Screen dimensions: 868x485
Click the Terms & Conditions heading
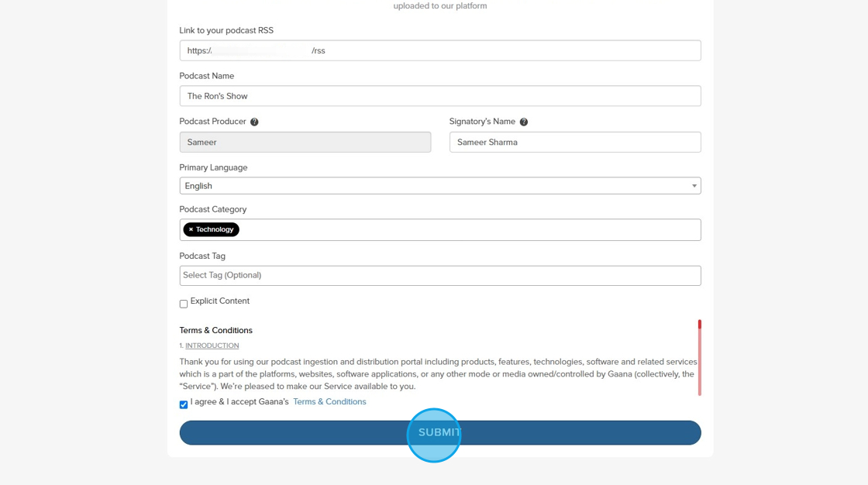(216, 331)
